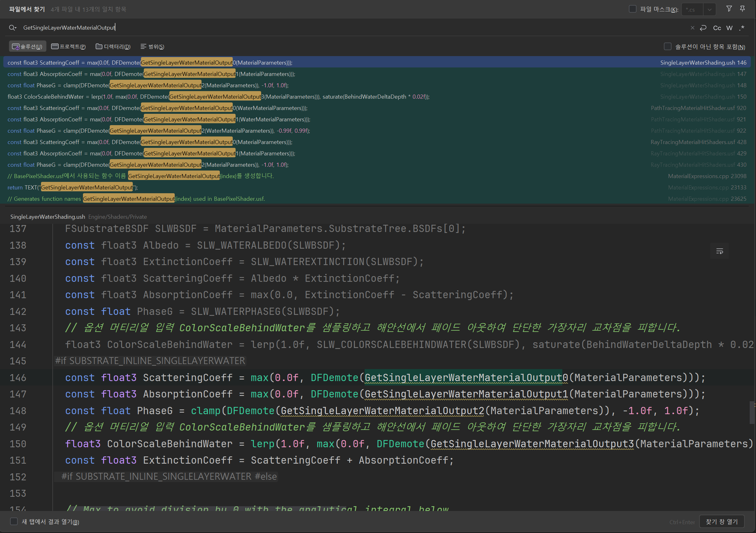Click the new line arrow icon
The image size is (756, 533).
[x=703, y=28]
